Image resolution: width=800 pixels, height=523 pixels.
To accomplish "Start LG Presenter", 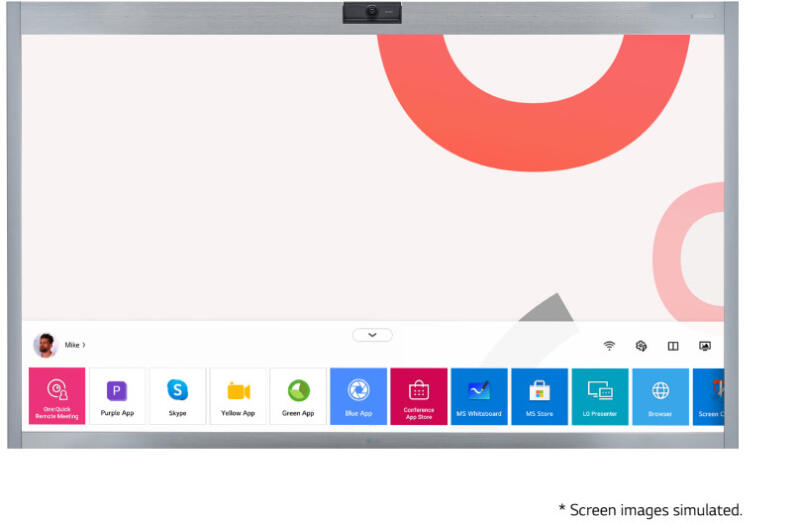I will point(600,396).
